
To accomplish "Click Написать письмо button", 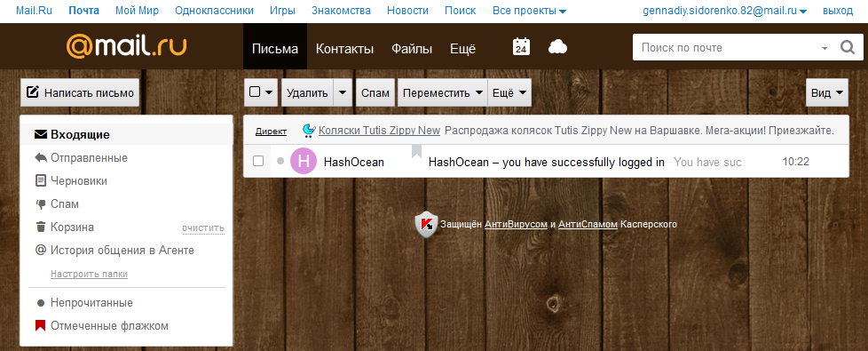I will [80, 92].
